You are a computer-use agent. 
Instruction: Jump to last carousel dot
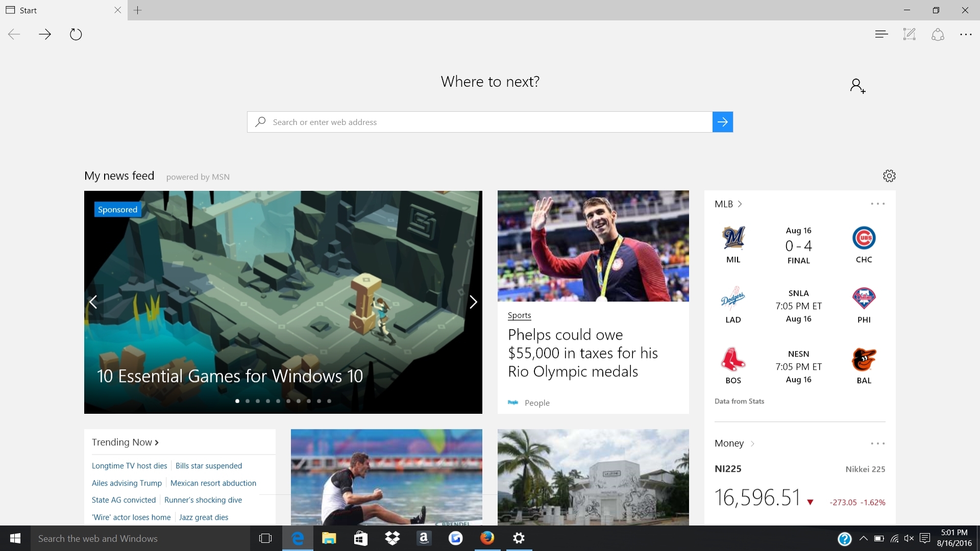point(329,401)
